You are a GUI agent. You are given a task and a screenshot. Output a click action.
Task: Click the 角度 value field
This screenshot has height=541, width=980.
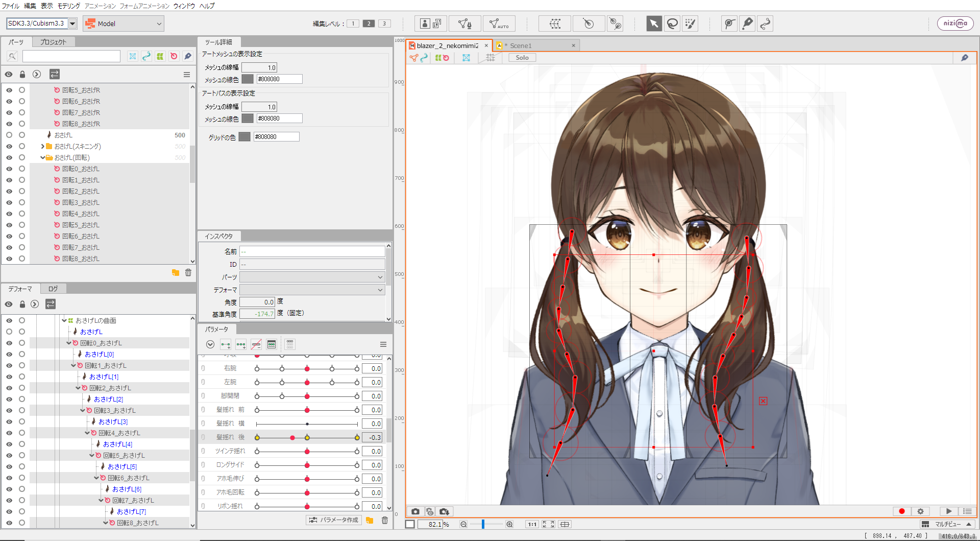coord(257,302)
